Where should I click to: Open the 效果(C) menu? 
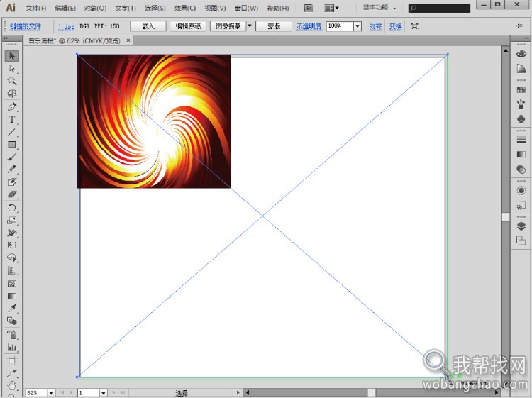coord(185,8)
